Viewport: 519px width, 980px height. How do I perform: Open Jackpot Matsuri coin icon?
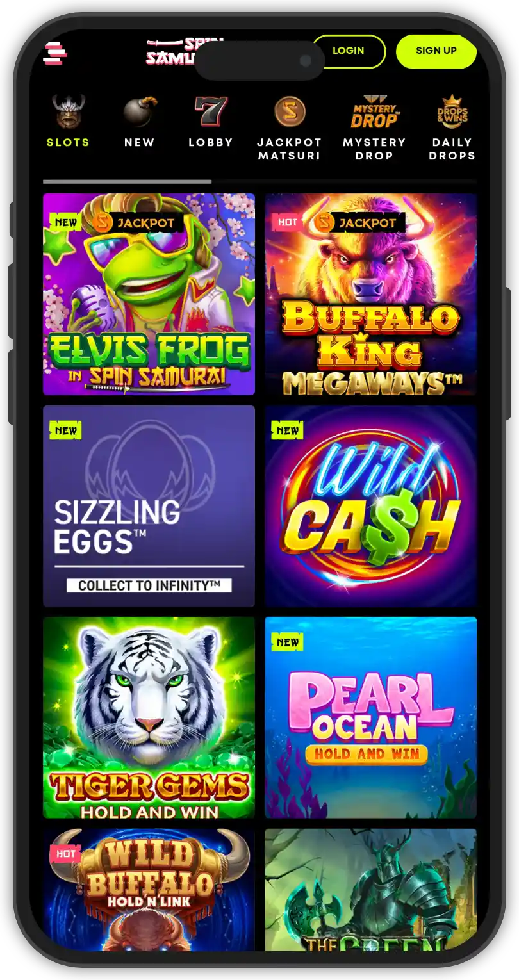click(290, 111)
